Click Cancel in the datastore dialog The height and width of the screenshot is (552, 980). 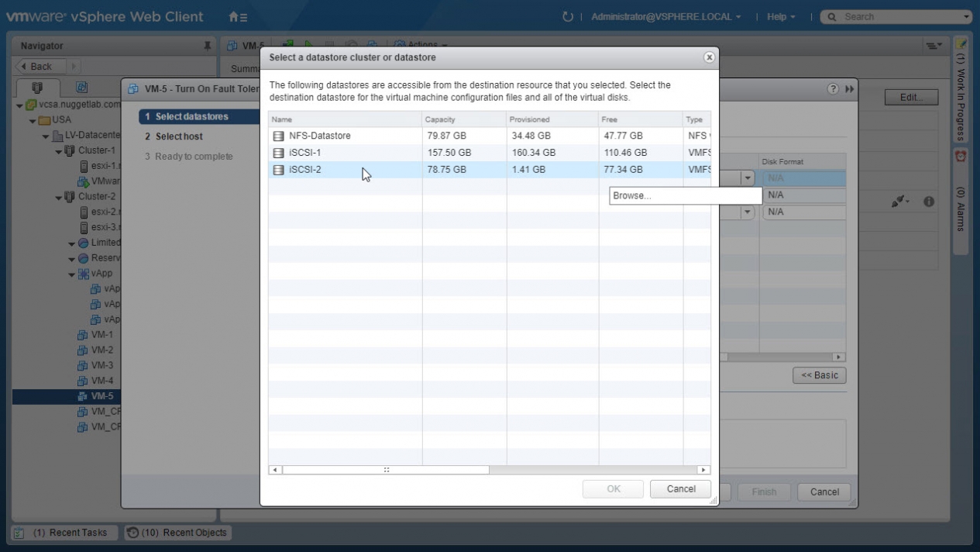click(680, 488)
